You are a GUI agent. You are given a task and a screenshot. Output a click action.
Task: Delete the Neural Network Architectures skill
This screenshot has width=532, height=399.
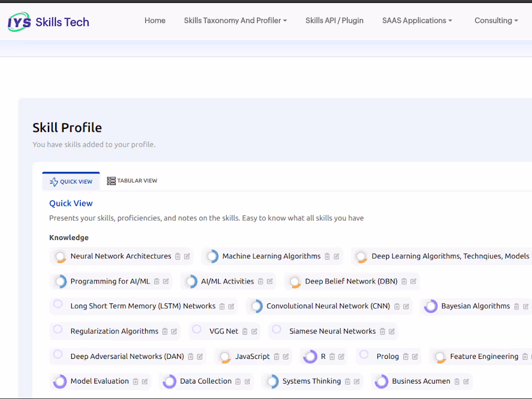tap(177, 256)
